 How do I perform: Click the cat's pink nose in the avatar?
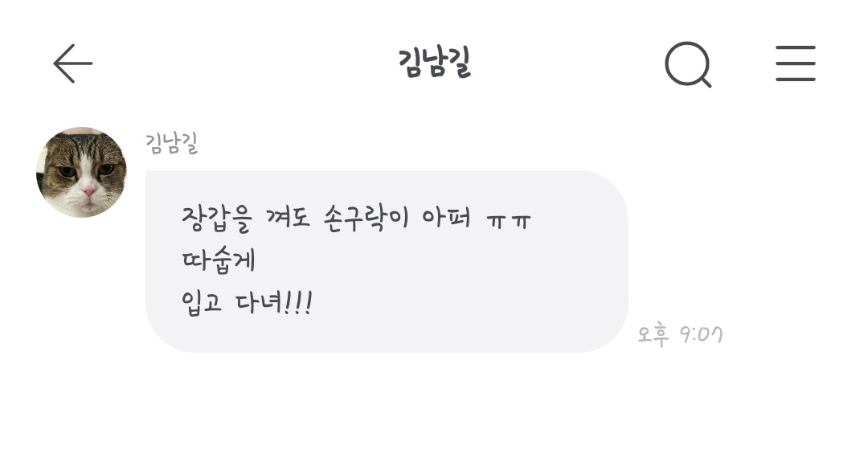tap(88, 191)
